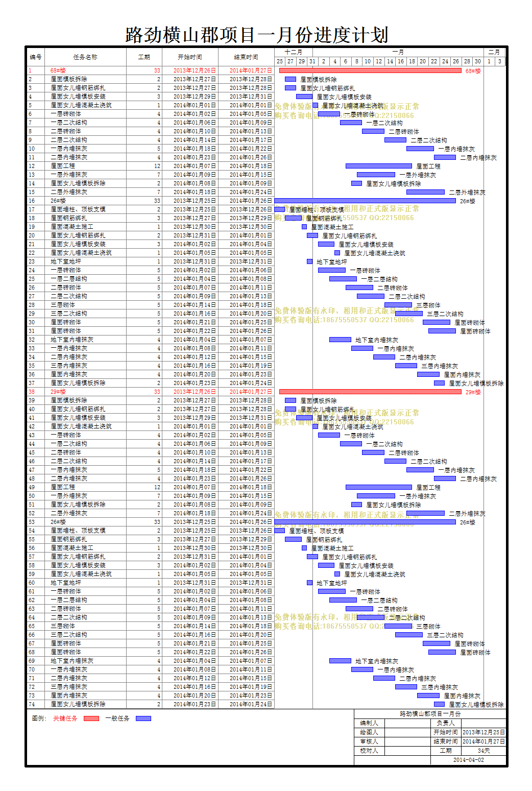Screen dimensions: 532x791
Task: Click the 绘图人 label in the footer
Action: 369,732
